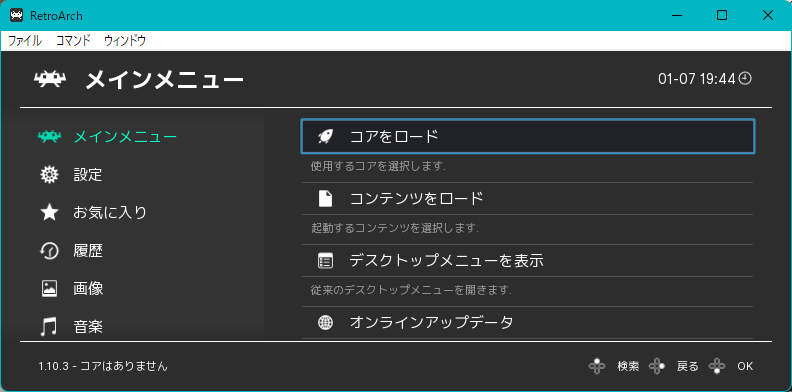
Task: Open the ファイル menu
Action: click(x=24, y=41)
